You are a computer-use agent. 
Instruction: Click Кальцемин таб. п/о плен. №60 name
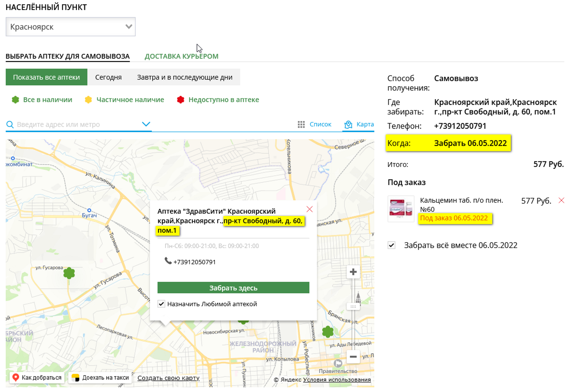[461, 204]
